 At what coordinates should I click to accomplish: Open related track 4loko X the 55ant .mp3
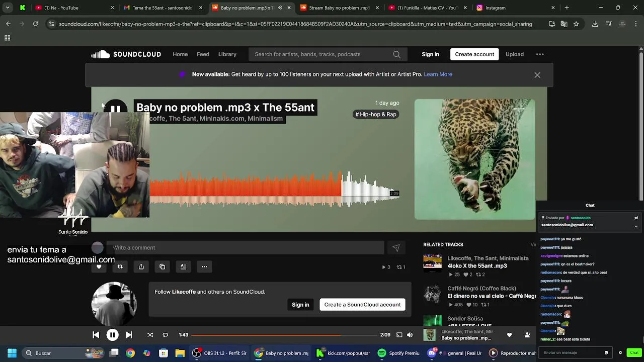pos(477,266)
